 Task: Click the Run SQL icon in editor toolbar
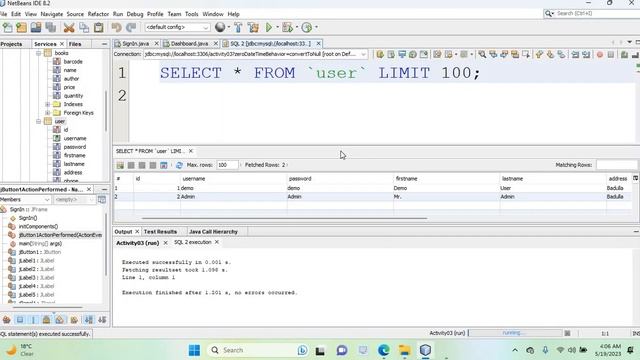pyautogui.click(x=380, y=54)
